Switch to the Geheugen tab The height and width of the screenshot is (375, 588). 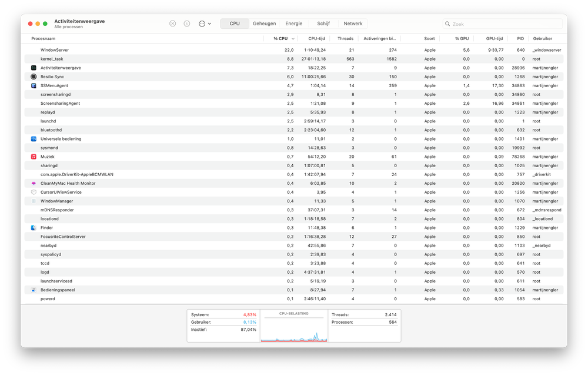point(265,24)
